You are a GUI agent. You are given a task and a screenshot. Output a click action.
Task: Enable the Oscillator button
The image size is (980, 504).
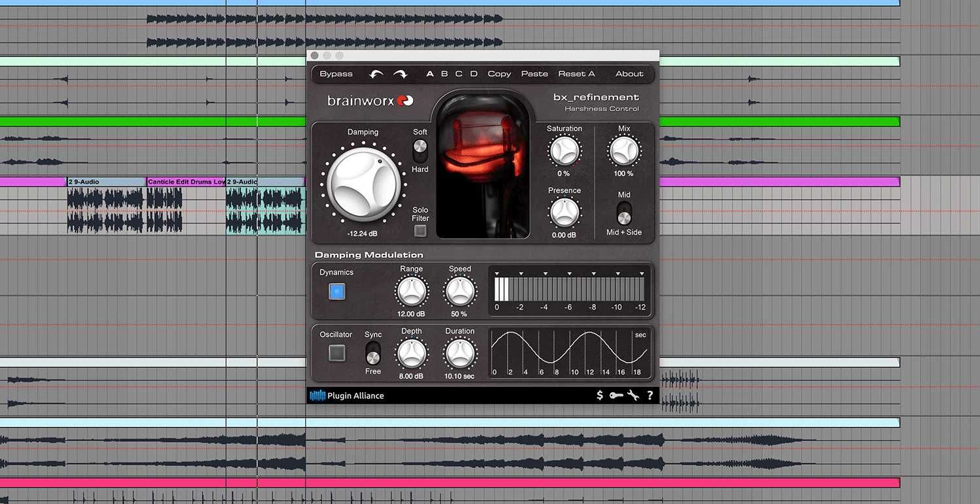(337, 354)
